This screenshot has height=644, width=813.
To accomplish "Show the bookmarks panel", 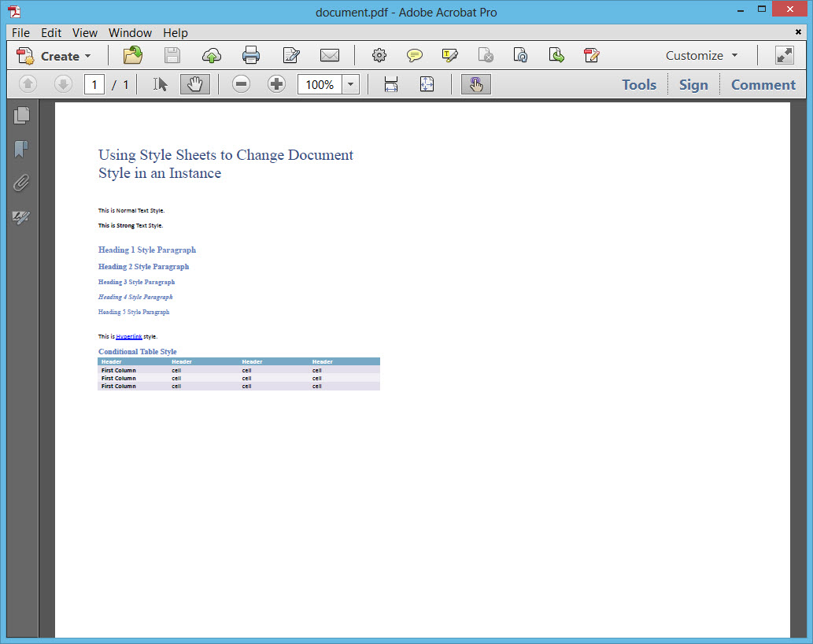I will tap(21, 150).
